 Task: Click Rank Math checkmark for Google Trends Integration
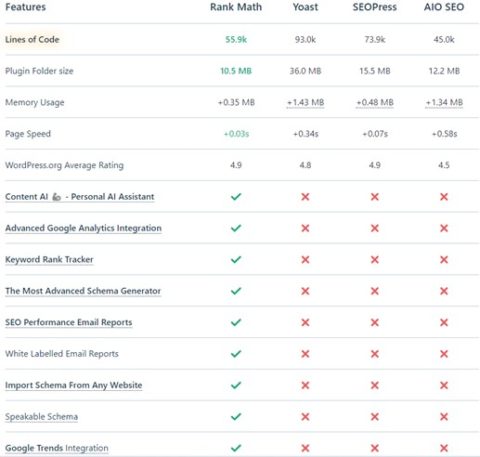pos(236,448)
